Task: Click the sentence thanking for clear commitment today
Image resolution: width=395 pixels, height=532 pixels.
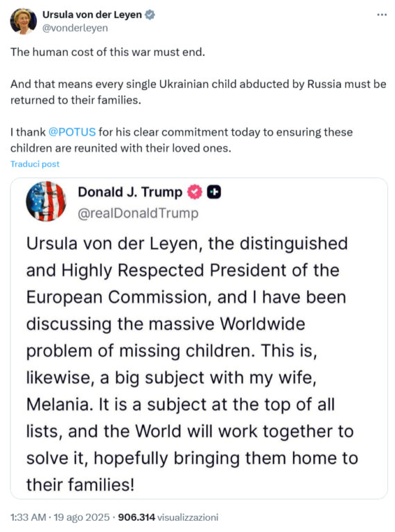Action: [181, 140]
